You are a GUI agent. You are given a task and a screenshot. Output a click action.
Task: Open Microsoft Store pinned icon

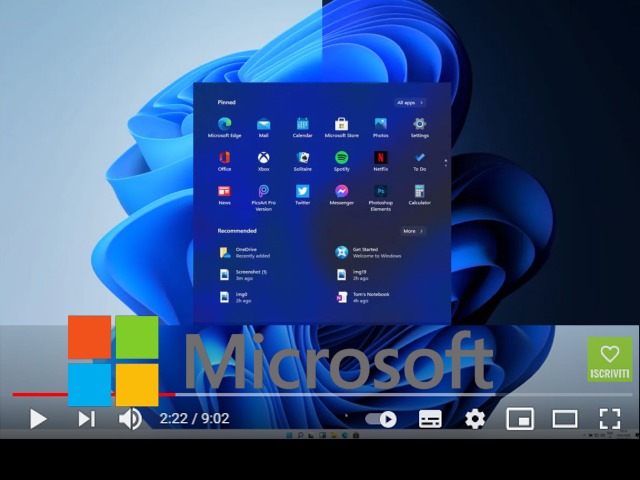point(342,127)
